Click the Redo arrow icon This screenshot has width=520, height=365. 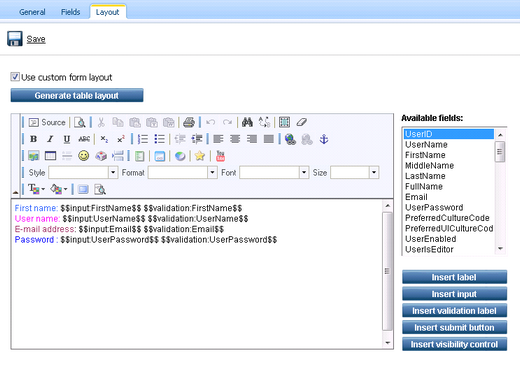pos(227,122)
